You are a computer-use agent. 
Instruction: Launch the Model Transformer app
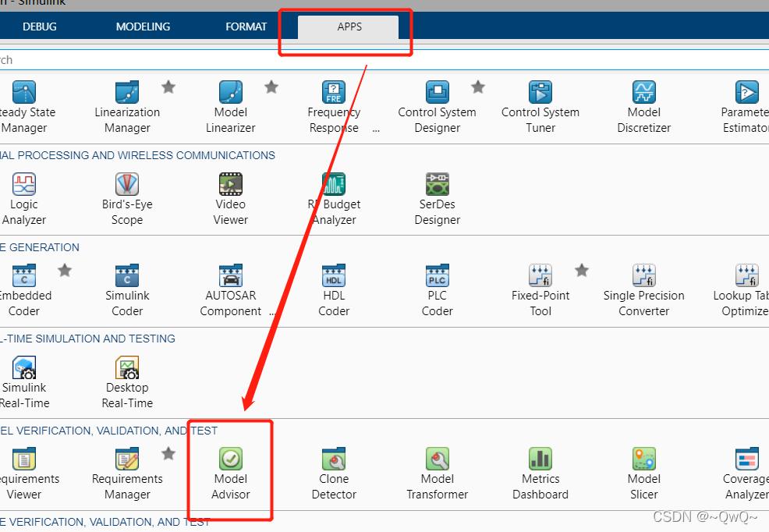coord(437,473)
